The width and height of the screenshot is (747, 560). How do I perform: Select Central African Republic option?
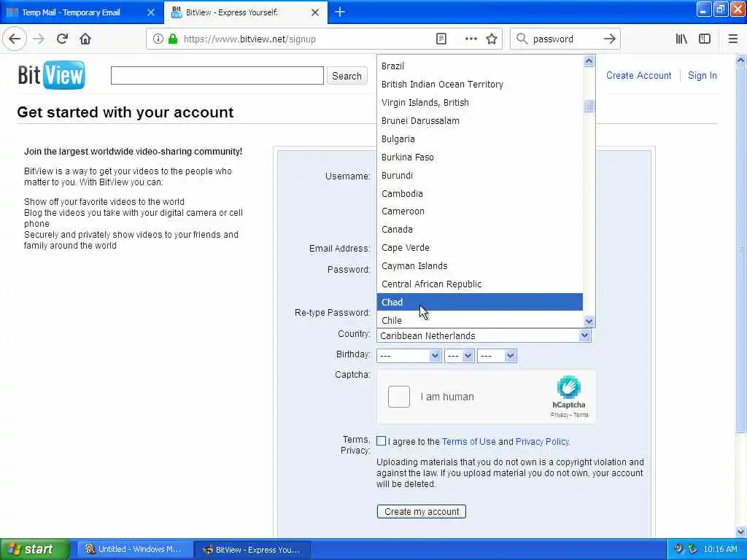(x=480, y=284)
